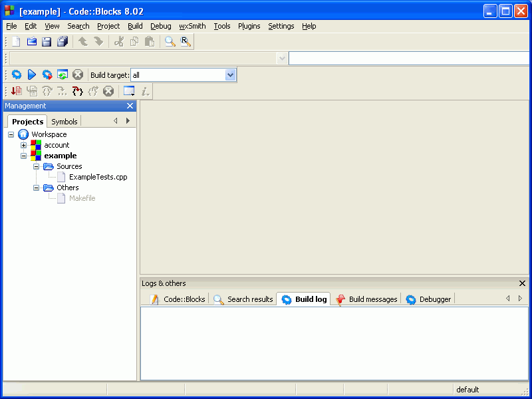This screenshot has width=532, height=399.
Task: Open the Build target dropdown
Action: tap(229, 74)
